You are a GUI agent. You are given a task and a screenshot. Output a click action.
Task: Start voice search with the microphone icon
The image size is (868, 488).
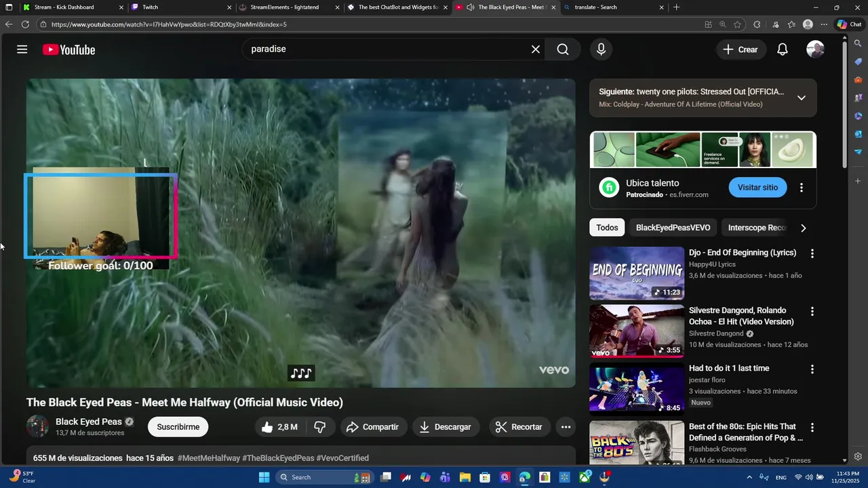point(601,49)
